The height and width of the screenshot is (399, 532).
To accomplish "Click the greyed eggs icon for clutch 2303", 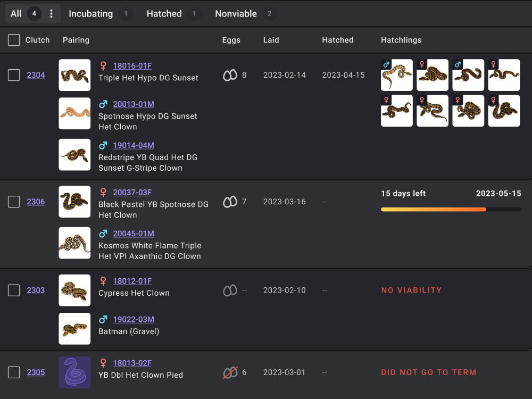I will point(230,290).
